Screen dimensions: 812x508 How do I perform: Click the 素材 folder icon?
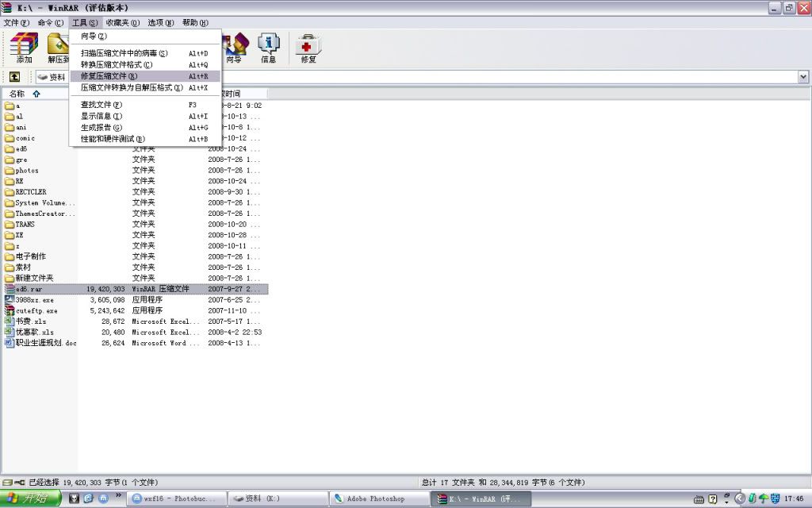[x=10, y=267]
